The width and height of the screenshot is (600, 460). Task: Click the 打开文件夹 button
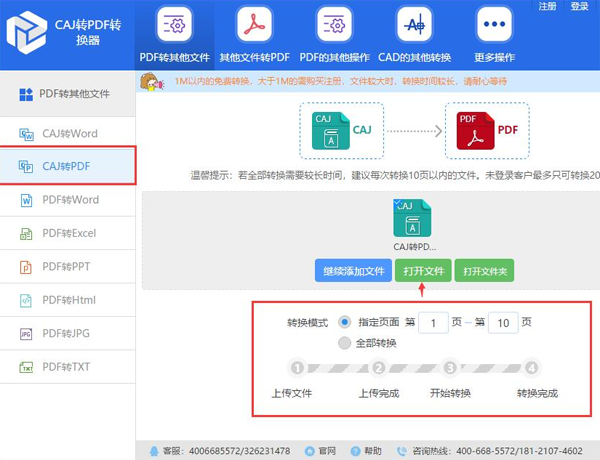click(484, 271)
